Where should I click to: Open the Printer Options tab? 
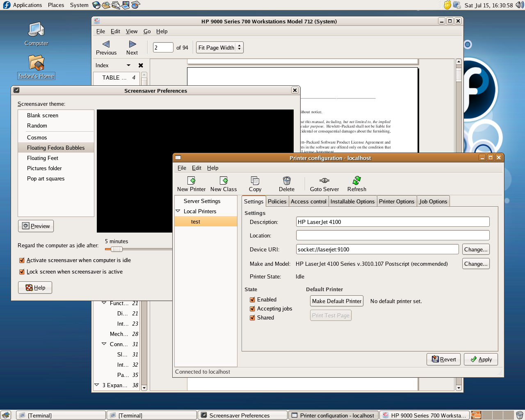(397, 201)
